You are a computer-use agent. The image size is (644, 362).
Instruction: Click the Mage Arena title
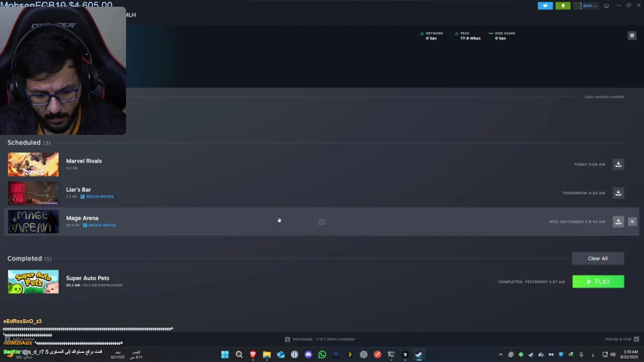coord(82,218)
